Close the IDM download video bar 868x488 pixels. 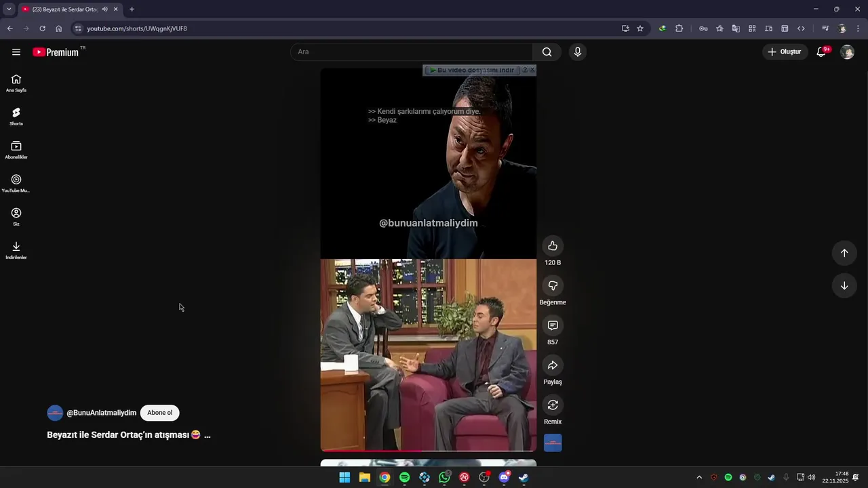[x=532, y=70]
